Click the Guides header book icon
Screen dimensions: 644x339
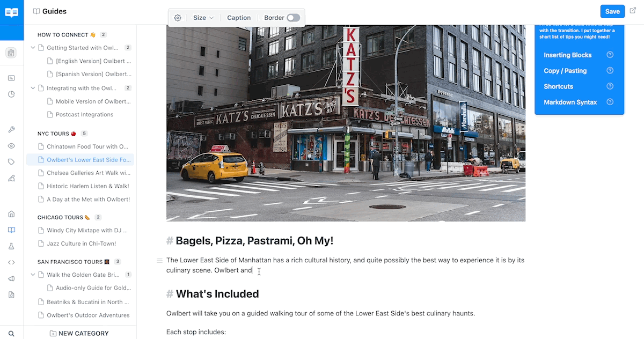(x=36, y=11)
